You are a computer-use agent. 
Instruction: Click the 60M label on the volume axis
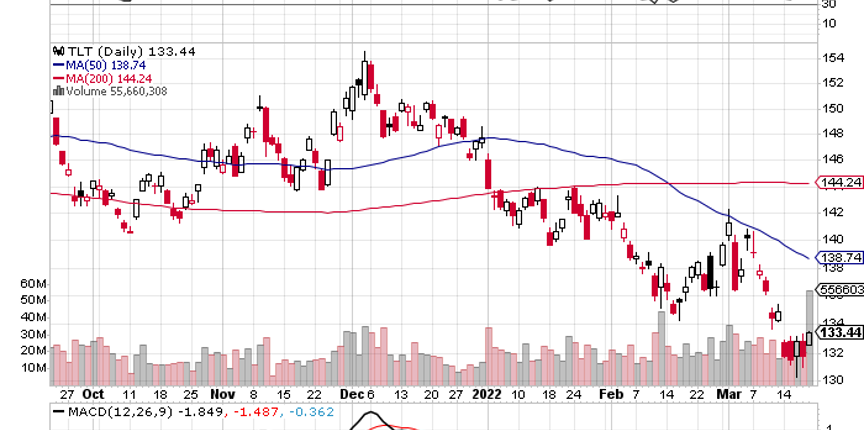tap(34, 283)
